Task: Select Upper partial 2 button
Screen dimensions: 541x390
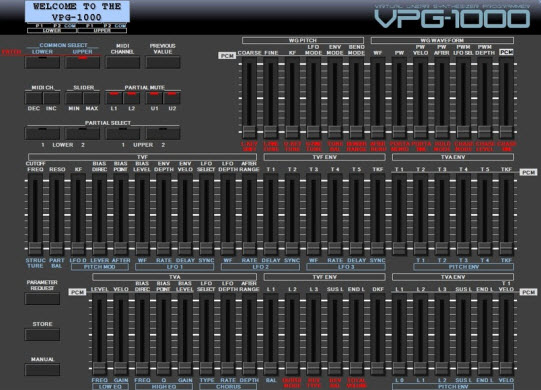Action: tap(163, 134)
